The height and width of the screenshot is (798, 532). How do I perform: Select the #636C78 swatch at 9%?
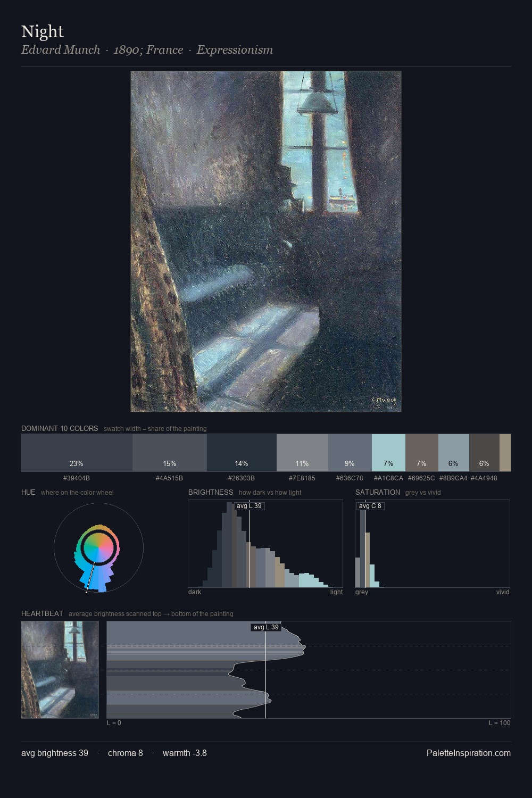point(350,453)
